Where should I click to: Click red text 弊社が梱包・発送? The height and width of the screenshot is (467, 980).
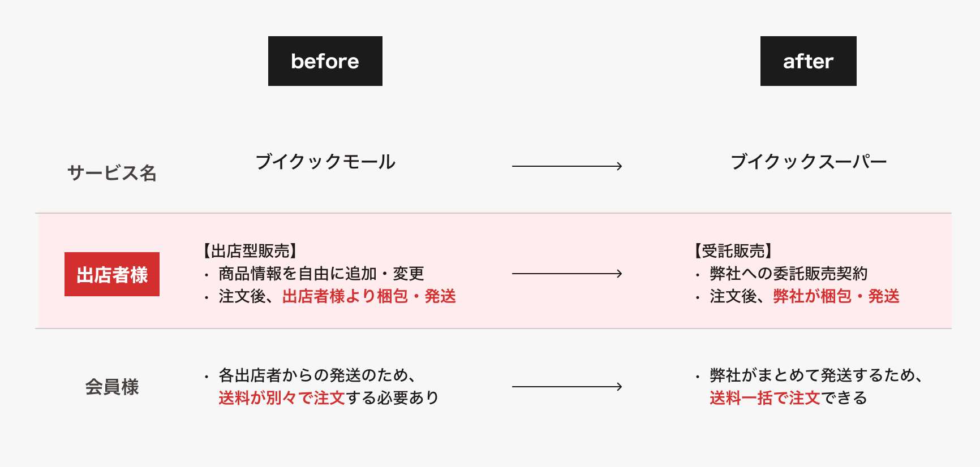836,296
